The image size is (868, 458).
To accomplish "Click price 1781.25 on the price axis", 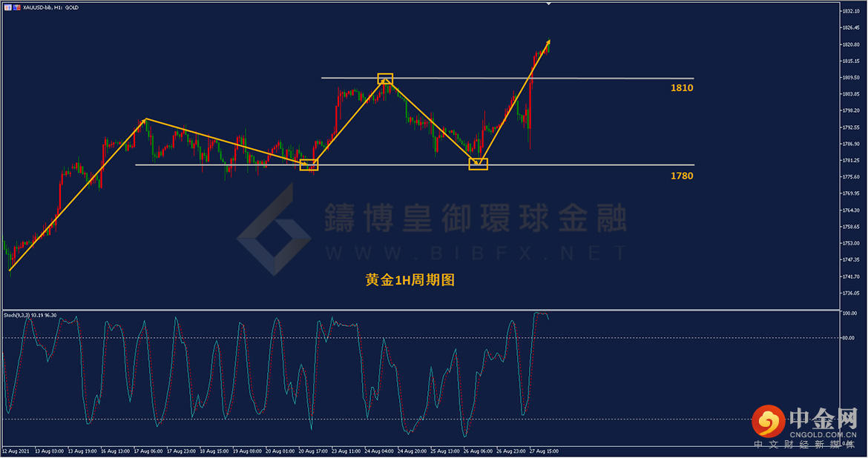I will (x=850, y=160).
